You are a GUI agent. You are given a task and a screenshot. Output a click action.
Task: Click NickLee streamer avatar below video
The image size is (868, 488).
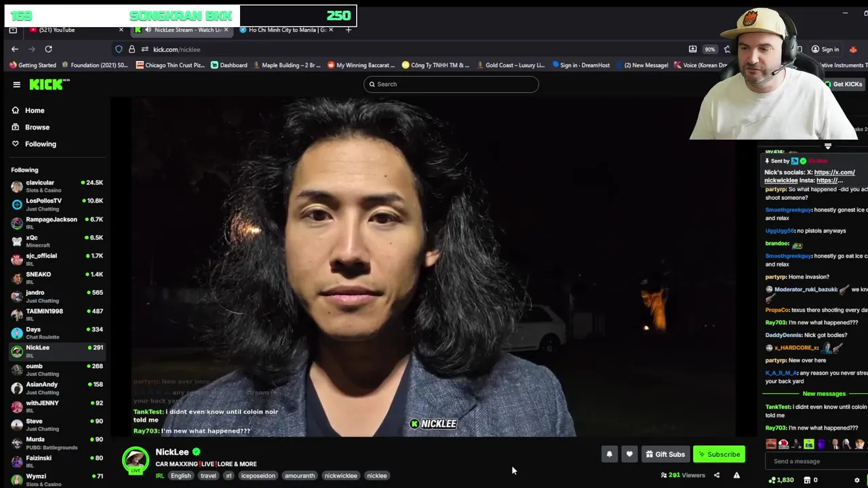(x=136, y=460)
